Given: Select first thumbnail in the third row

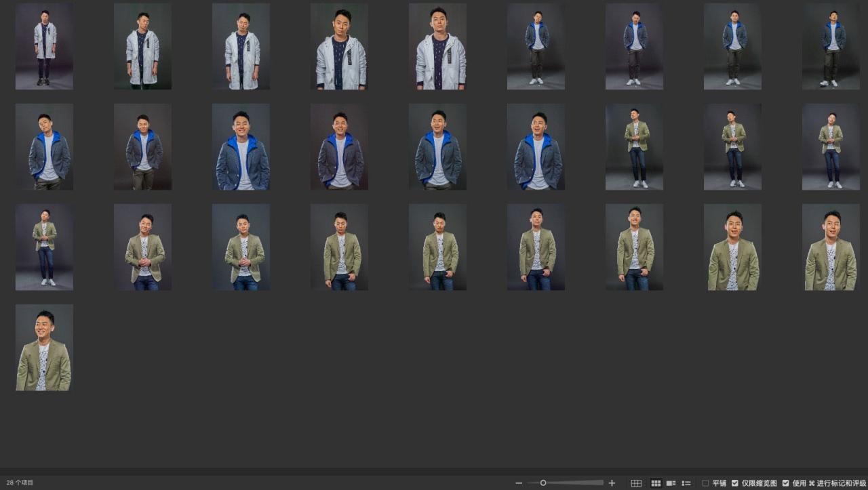Looking at the screenshot, I should coord(44,247).
